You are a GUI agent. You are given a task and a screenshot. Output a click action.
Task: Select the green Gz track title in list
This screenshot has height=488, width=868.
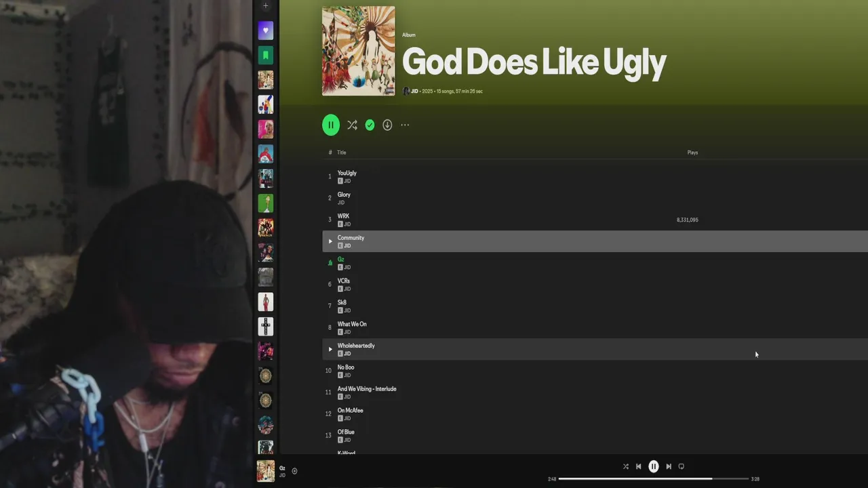click(x=340, y=260)
